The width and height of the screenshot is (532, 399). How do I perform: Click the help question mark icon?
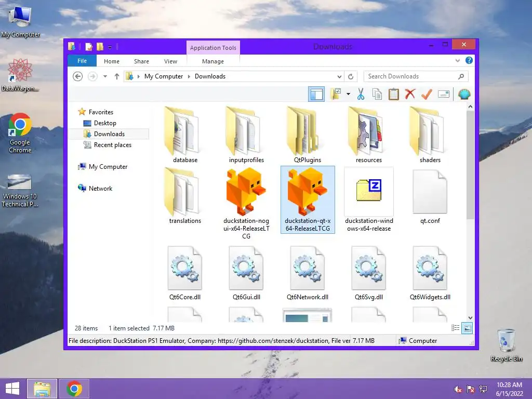(469, 60)
